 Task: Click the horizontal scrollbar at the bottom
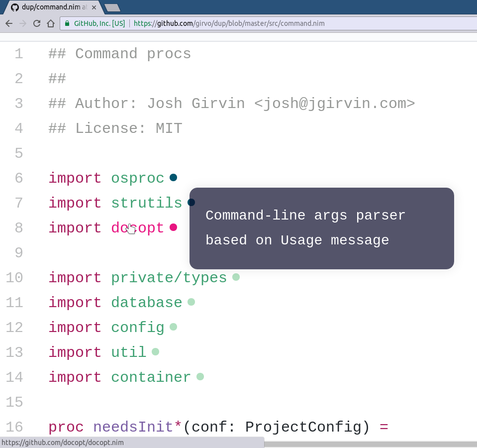click(x=371, y=445)
